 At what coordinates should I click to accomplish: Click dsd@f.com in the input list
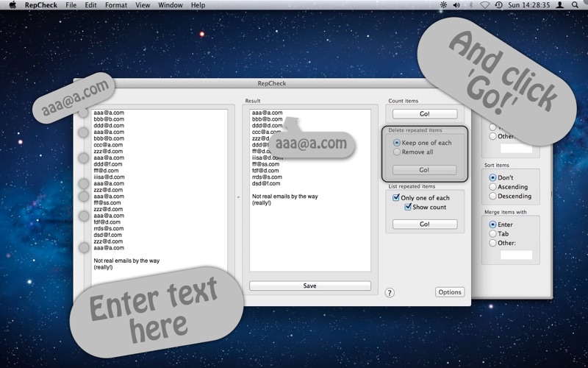click(107, 235)
